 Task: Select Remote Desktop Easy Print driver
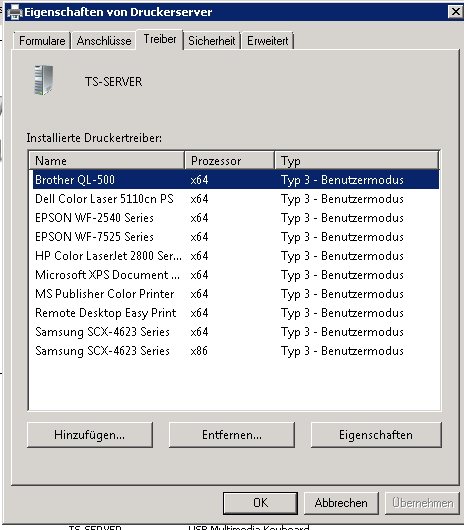coord(236,313)
